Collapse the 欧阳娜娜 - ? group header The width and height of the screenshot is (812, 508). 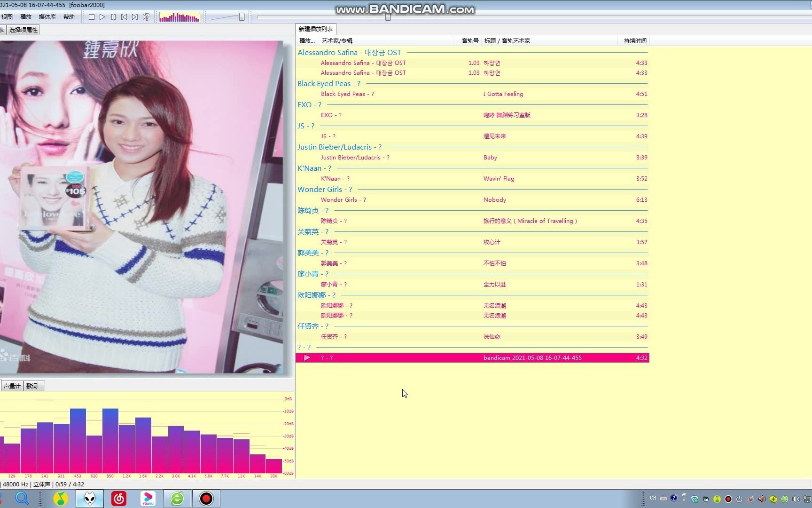point(472,295)
